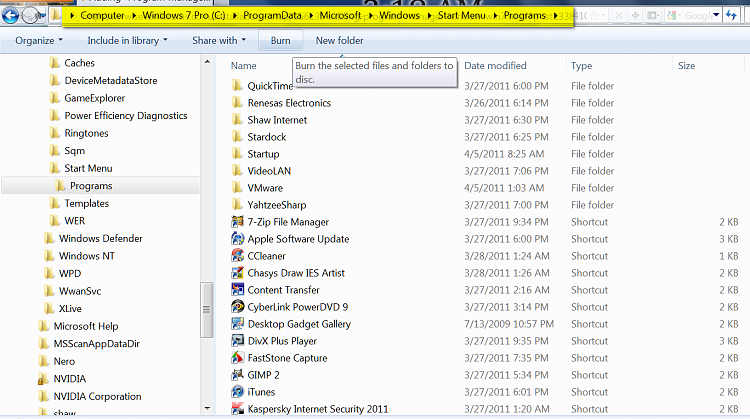The image size is (750, 419).
Task: Click the Burn toolbar button
Action: pyautogui.click(x=280, y=41)
